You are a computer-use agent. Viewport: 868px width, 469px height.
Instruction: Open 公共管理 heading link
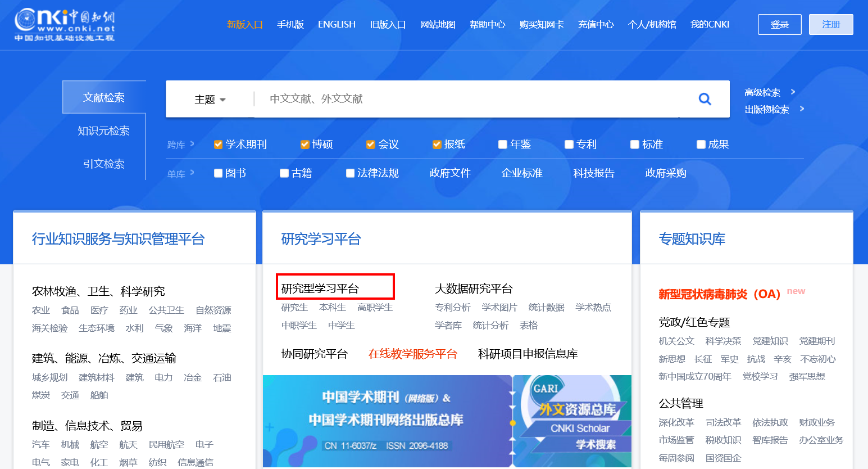click(681, 403)
